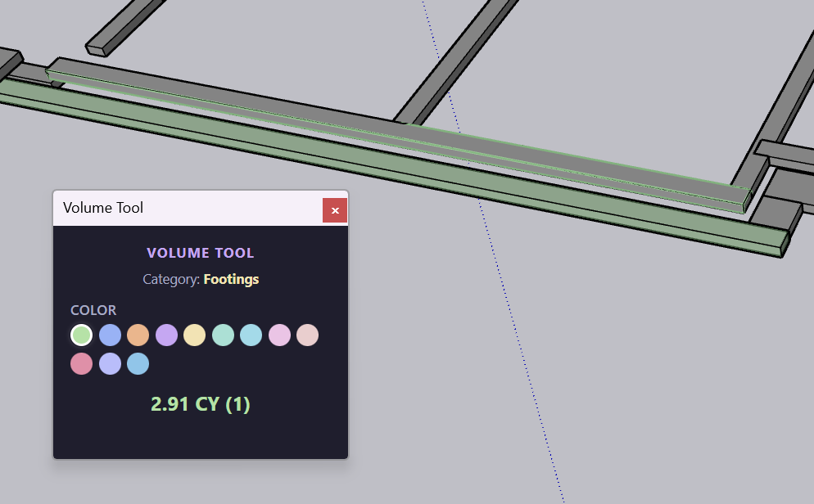Select the mint green color swatch
Screen dimensions: 814x504
pyautogui.click(x=223, y=335)
